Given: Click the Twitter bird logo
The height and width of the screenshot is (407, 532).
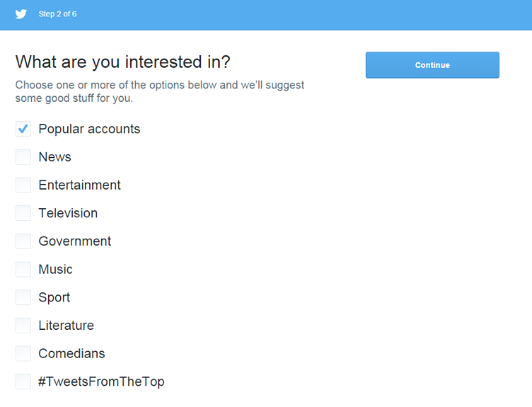Looking at the screenshot, I should [x=21, y=14].
